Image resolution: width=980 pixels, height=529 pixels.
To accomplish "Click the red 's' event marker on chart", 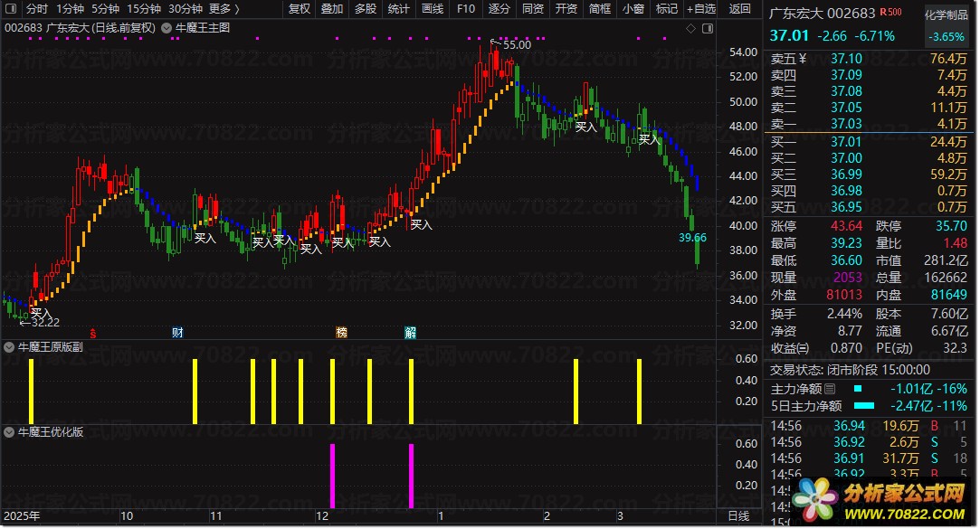I will [x=91, y=332].
